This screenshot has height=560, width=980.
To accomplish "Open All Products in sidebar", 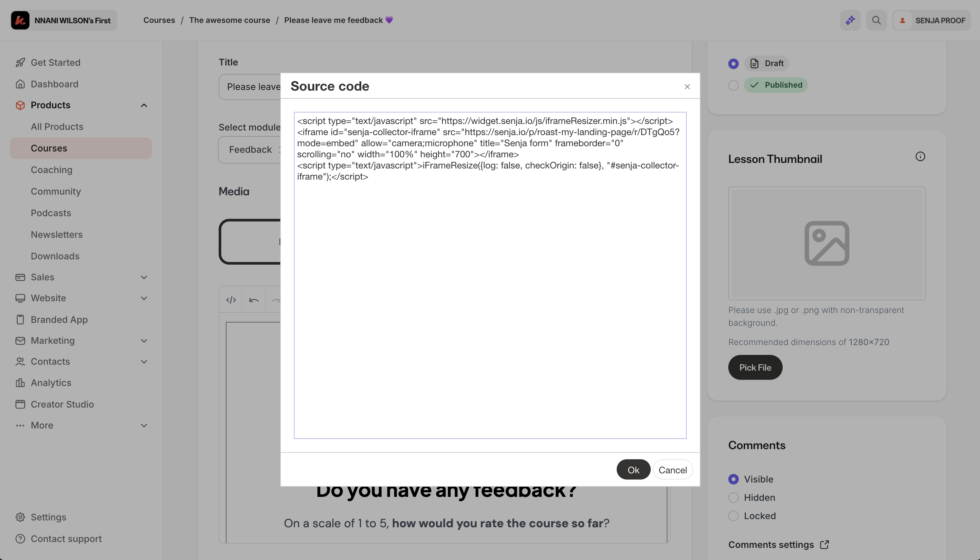I will click(57, 127).
